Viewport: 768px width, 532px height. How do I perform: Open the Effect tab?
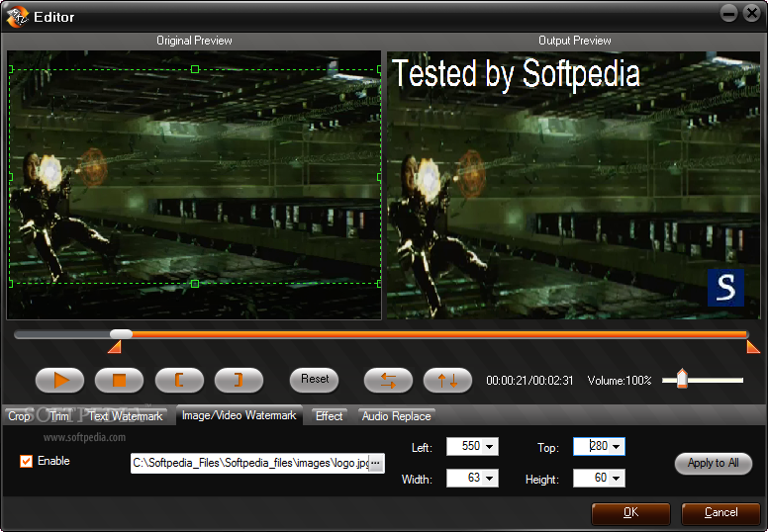(330, 416)
